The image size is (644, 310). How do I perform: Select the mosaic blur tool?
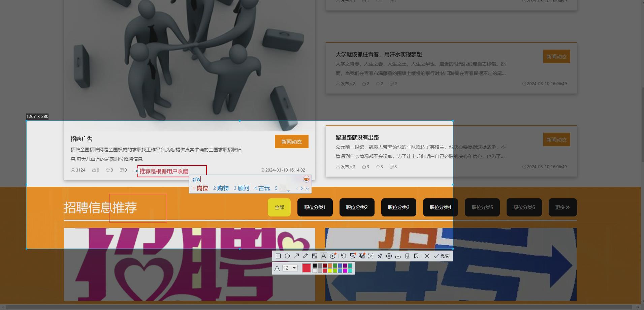[x=315, y=256]
